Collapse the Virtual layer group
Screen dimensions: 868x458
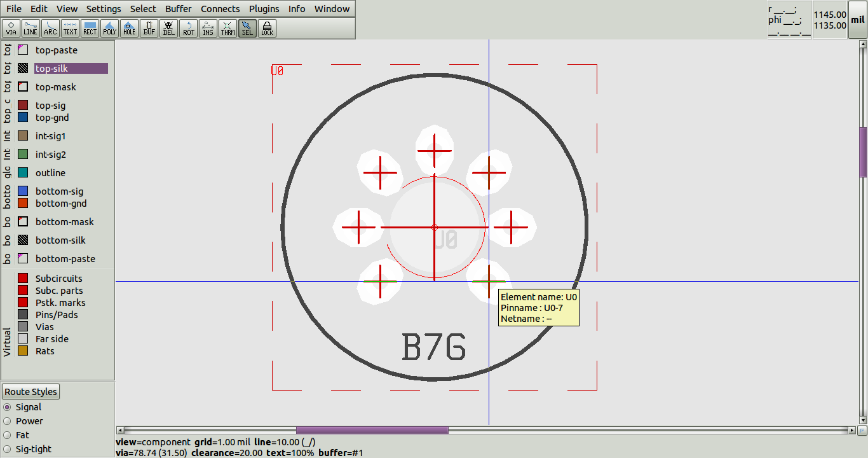pyautogui.click(x=7, y=342)
